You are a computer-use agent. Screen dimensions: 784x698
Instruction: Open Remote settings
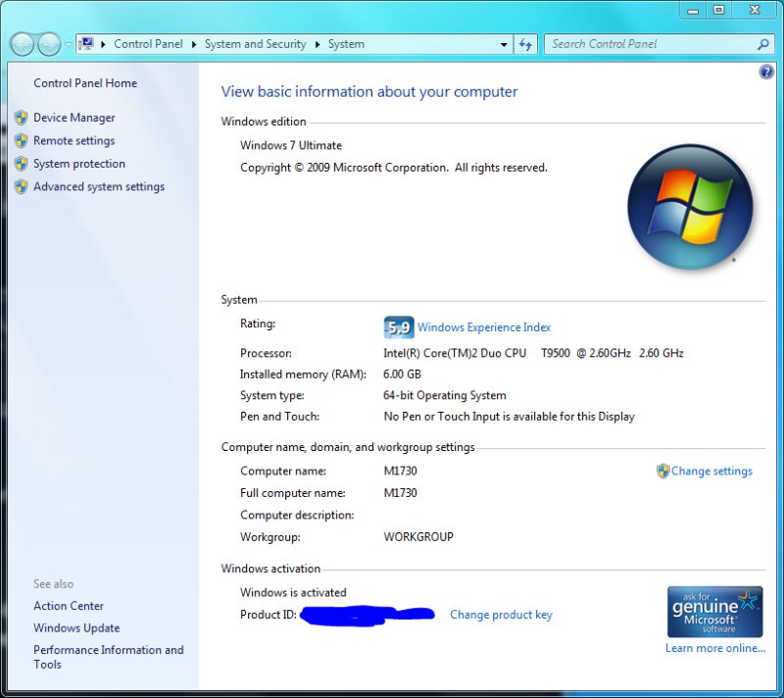pyautogui.click(x=73, y=140)
